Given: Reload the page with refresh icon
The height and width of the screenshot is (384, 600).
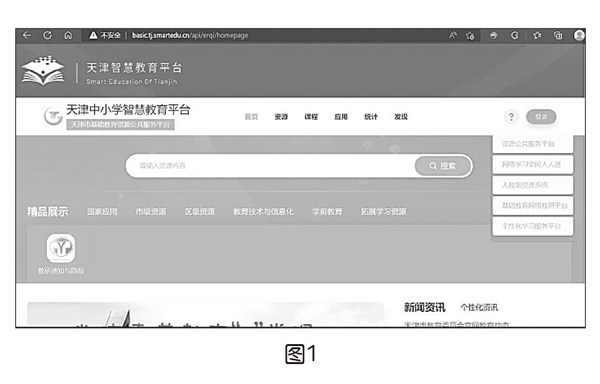Looking at the screenshot, I should tap(47, 35).
